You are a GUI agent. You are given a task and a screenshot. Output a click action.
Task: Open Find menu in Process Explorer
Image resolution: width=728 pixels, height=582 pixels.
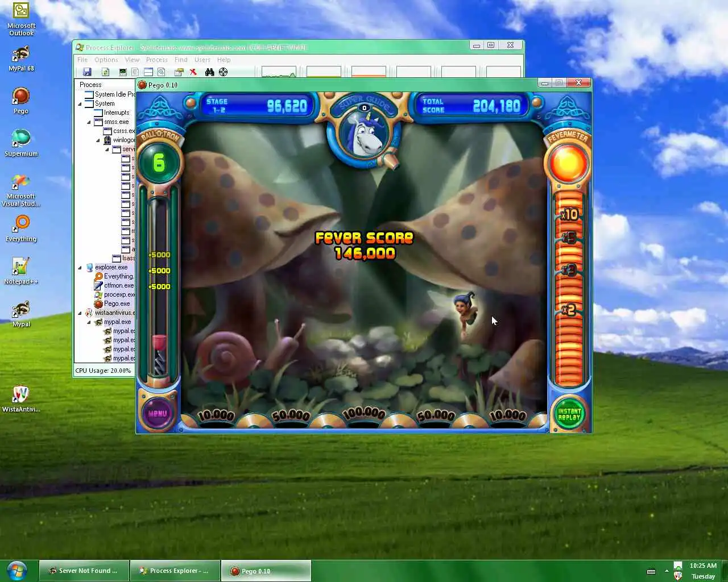(181, 60)
